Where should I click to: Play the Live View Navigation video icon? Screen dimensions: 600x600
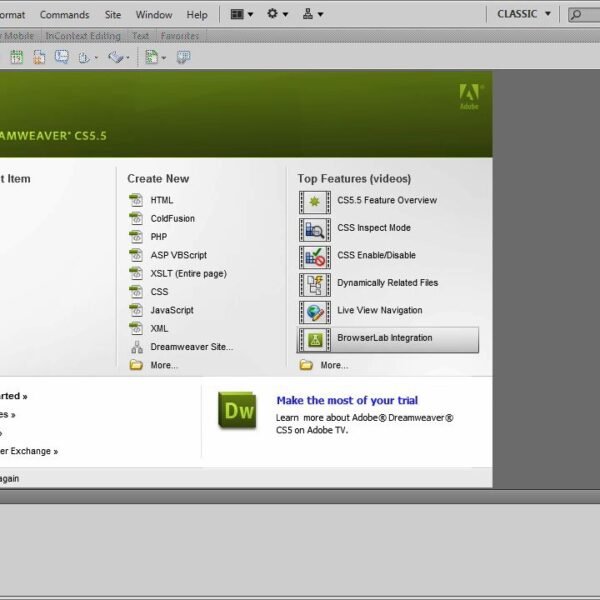(315, 312)
